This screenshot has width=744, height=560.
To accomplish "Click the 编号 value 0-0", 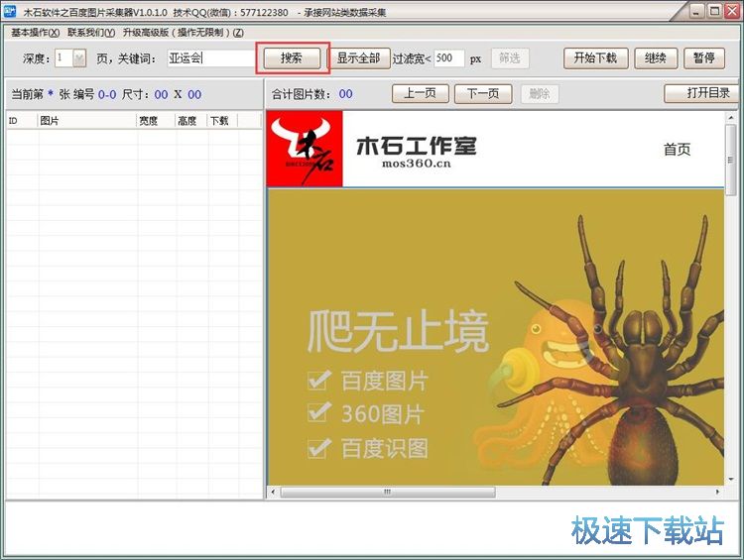I will click(x=107, y=94).
